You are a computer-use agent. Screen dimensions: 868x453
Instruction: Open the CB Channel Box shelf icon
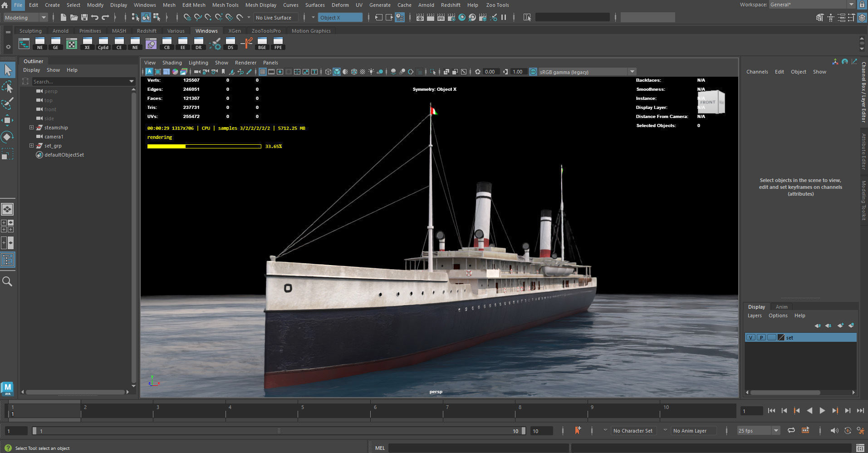pos(167,44)
